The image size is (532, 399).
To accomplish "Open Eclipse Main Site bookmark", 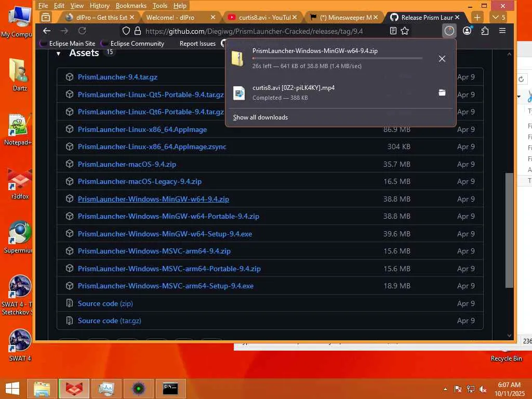I will (67, 44).
